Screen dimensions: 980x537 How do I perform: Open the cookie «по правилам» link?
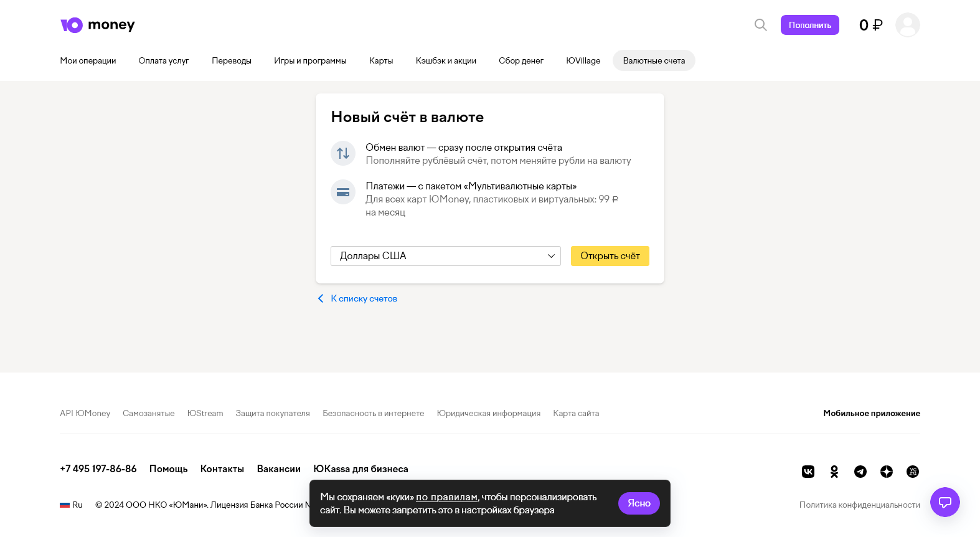(446, 497)
